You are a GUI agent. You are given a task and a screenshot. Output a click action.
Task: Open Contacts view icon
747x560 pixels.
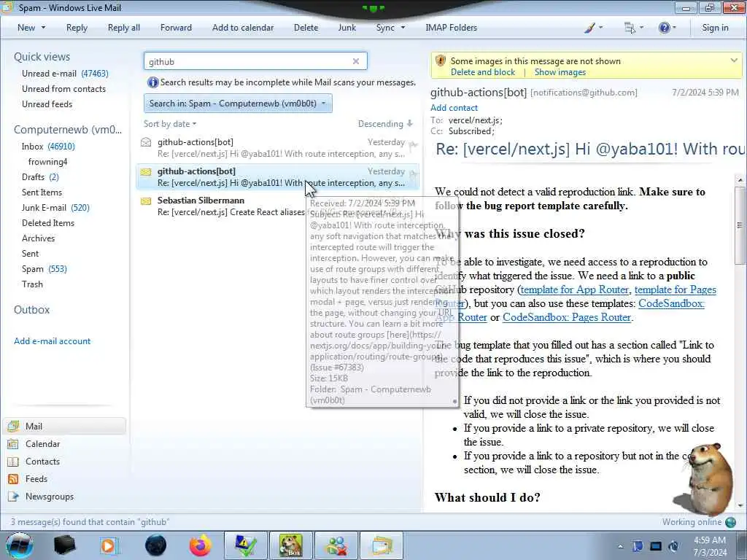[13, 462]
